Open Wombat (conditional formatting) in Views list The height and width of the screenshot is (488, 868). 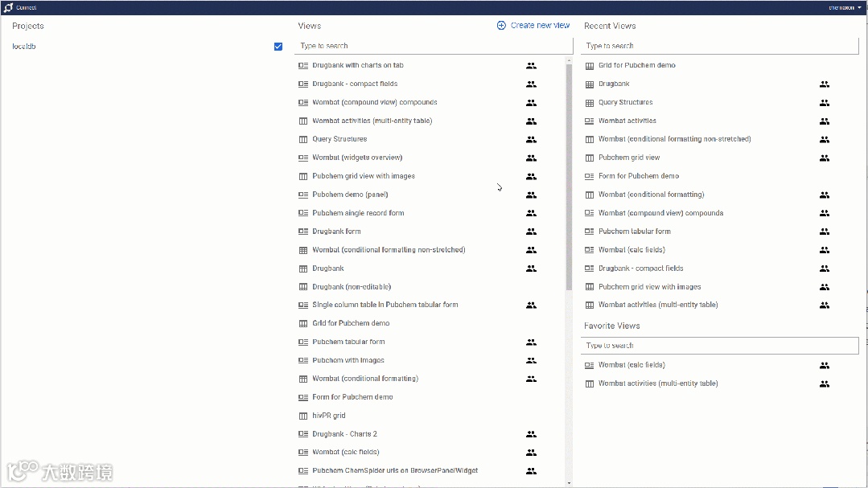[365, 379]
